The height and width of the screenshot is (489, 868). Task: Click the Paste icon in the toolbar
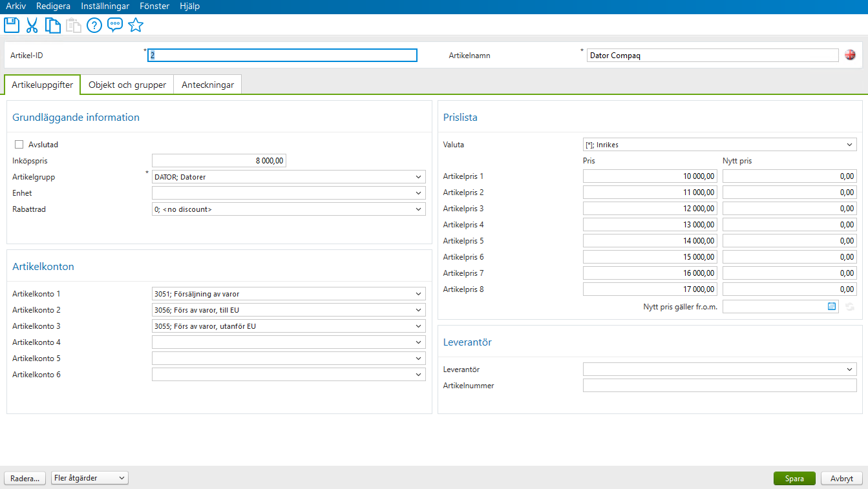pyautogui.click(x=73, y=25)
